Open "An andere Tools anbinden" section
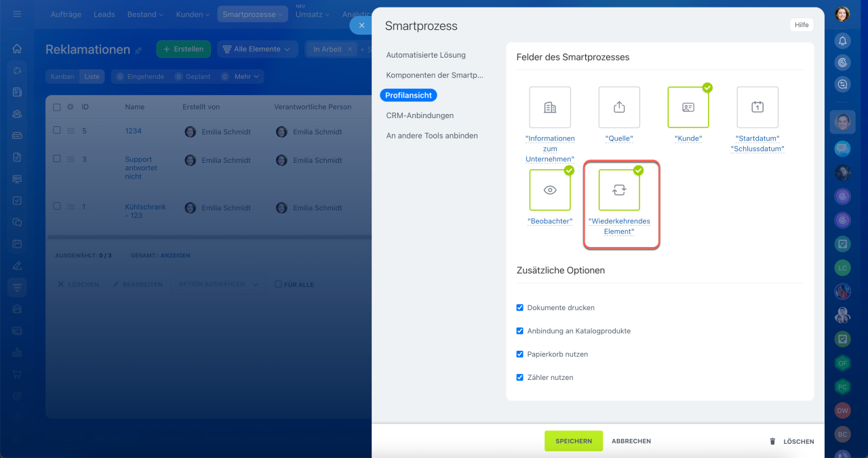Viewport: 868px width, 458px height. [x=432, y=136]
